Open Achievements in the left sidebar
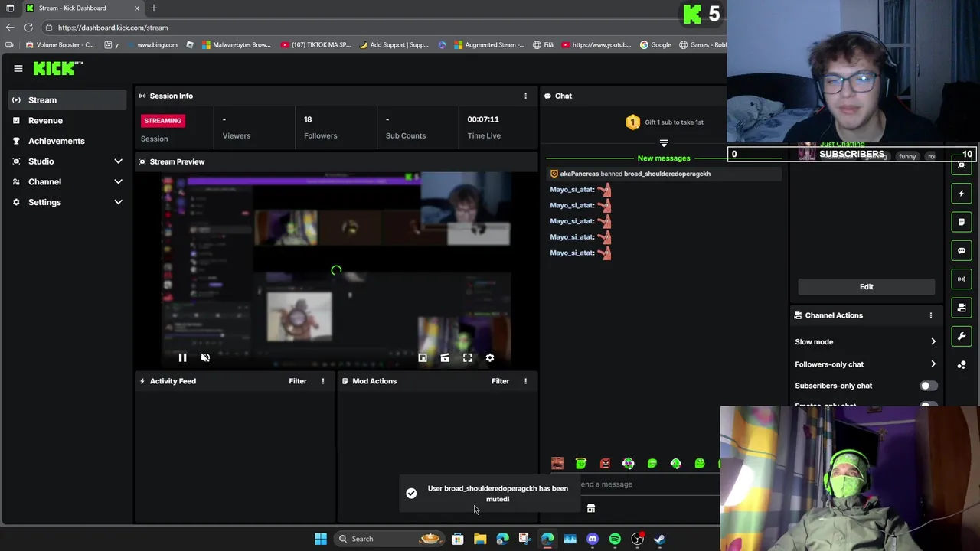Viewport: 980px width, 551px height. coord(67,141)
